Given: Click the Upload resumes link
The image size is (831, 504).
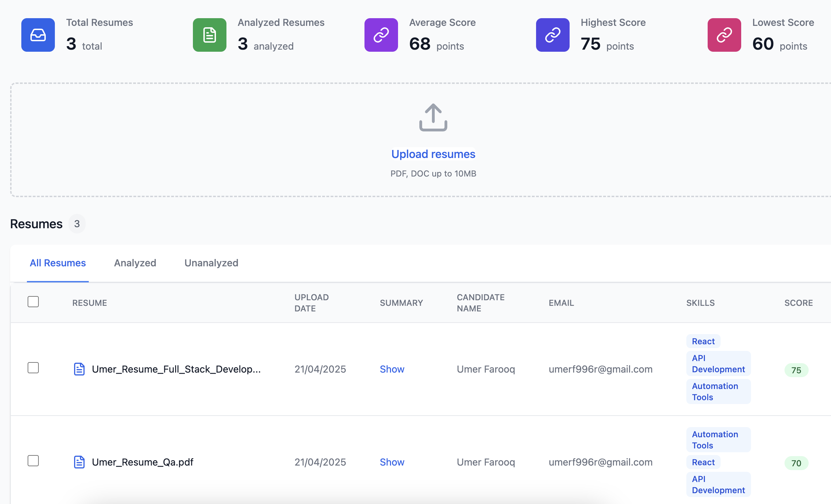Looking at the screenshot, I should (433, 154).
